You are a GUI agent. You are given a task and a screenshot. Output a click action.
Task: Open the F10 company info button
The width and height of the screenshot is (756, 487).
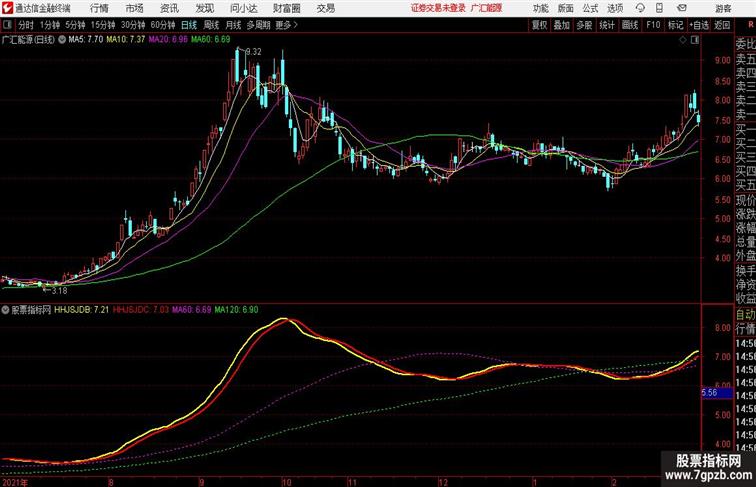point(653,25)
